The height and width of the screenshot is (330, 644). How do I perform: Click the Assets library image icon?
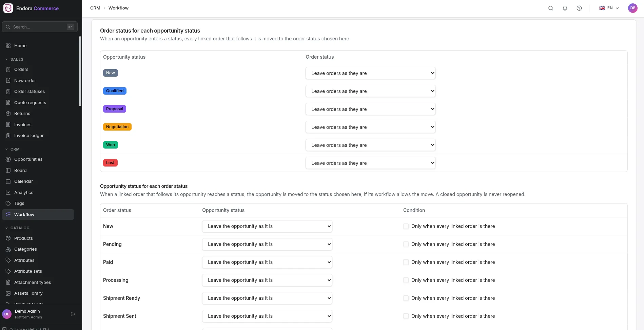pos(8,293)
